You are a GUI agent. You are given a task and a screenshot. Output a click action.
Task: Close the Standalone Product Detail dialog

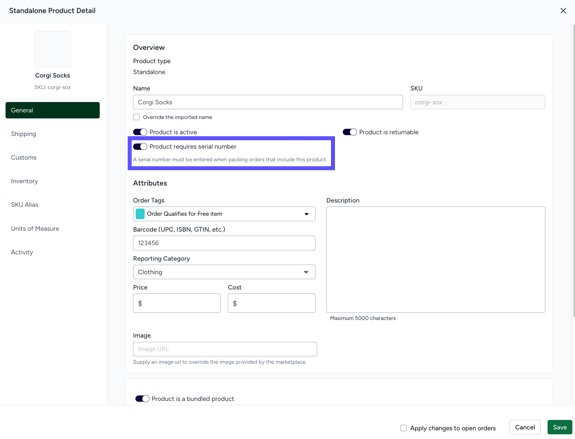pyautogui.click(x=563, y=11)
